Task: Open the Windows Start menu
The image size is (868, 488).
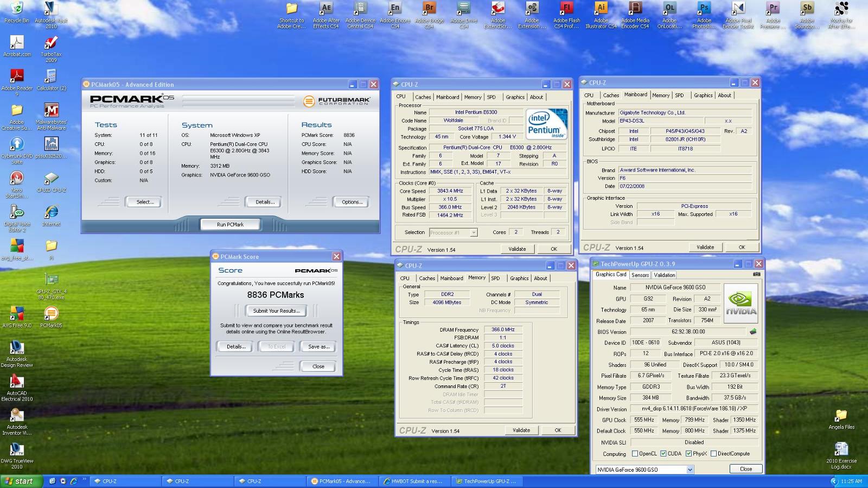Action: 21,481
